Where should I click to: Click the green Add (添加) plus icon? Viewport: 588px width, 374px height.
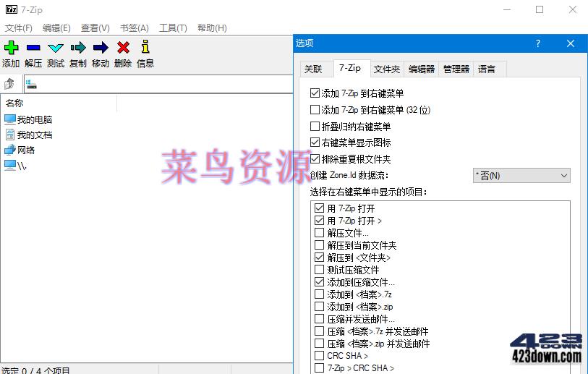pos(11,48)
